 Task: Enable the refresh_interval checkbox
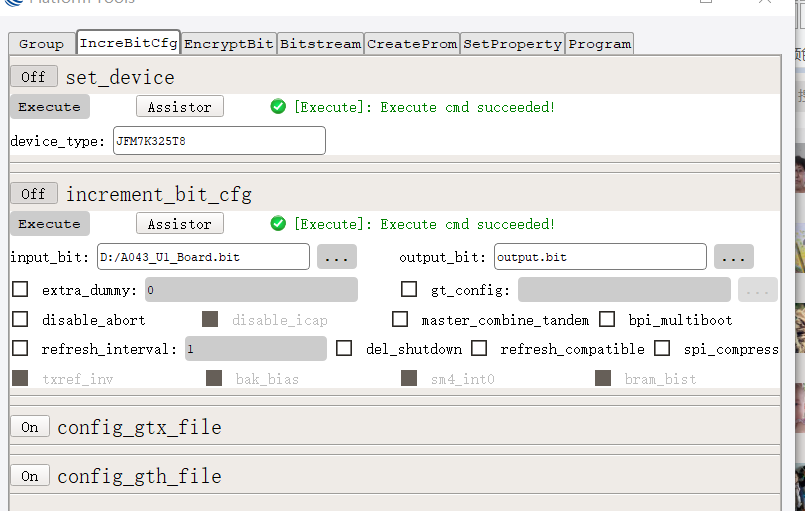20,348
